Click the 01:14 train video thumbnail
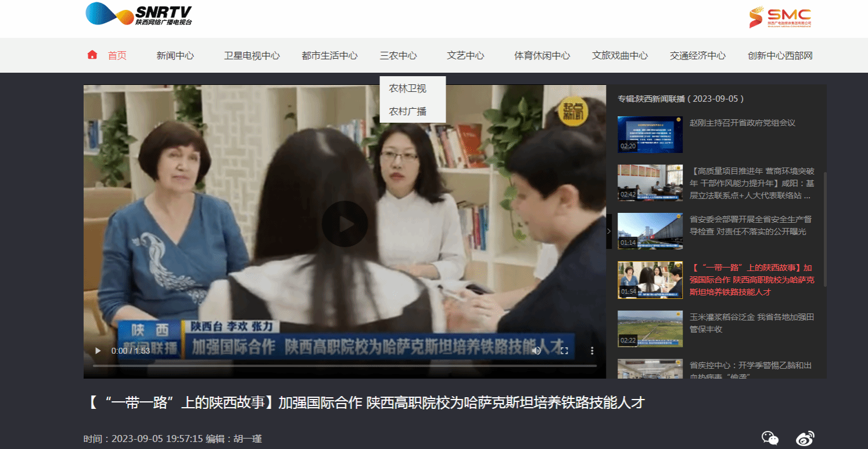 (x=650, y=231)
